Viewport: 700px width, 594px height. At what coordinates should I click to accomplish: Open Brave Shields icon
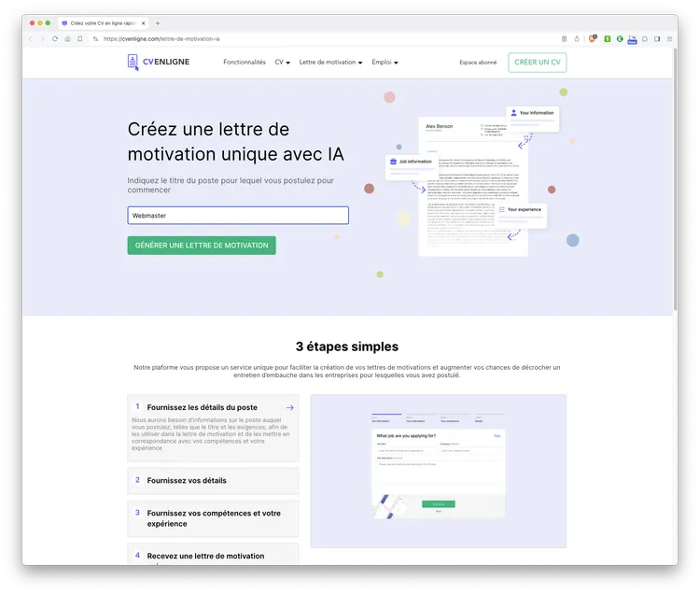593,39
